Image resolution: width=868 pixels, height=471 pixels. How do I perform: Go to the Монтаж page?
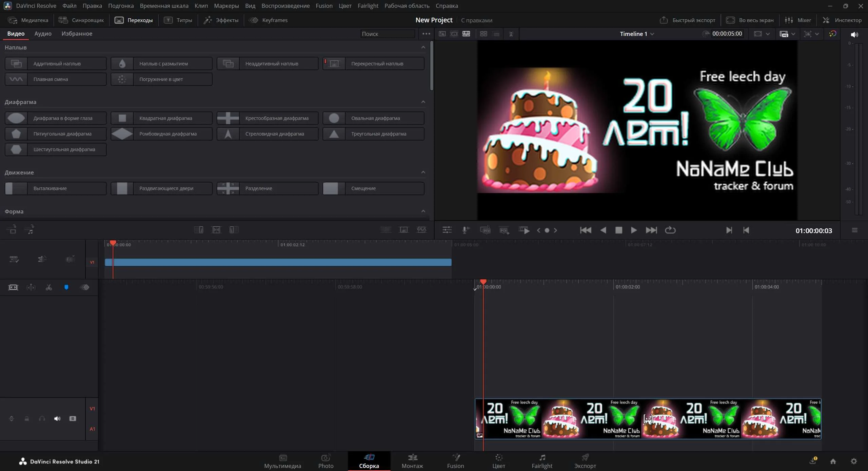pos(412,461)
